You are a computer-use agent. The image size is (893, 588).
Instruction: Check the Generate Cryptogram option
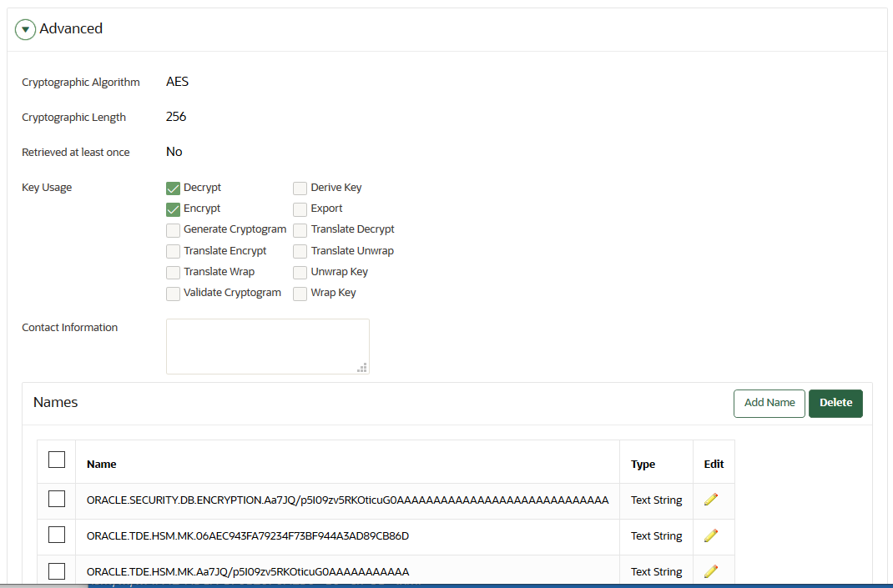tap(173, 229)
